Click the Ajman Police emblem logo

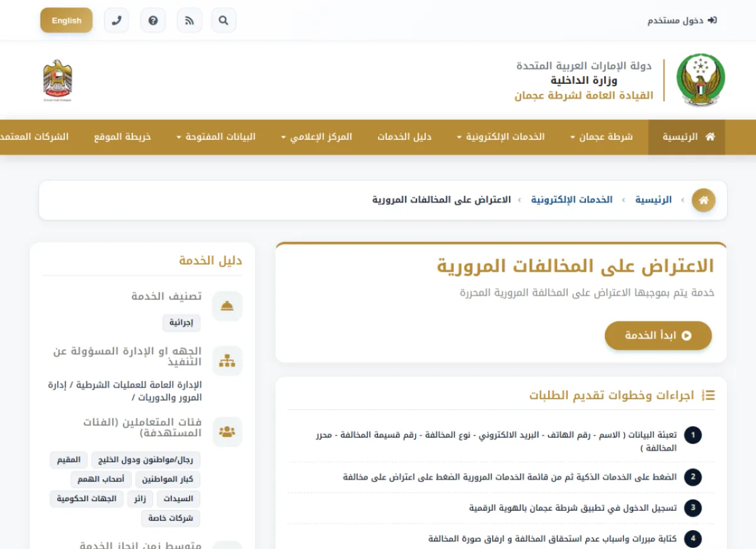[x=701, y=80]
